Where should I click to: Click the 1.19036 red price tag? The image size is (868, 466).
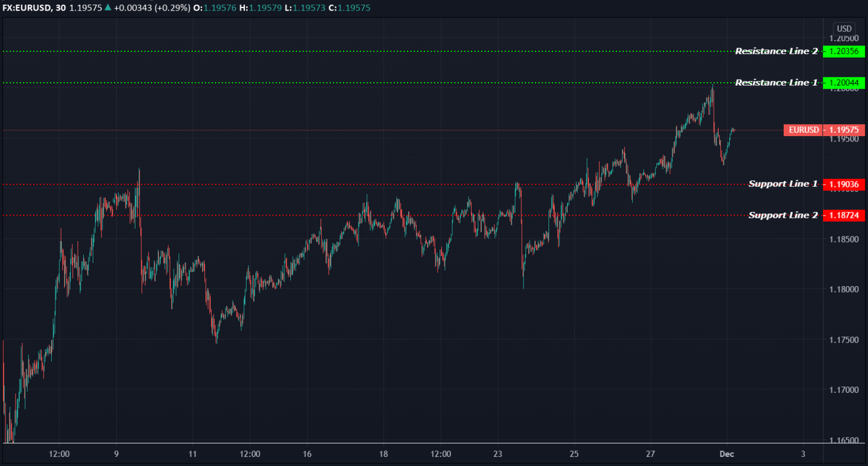[x=844, y=185]
